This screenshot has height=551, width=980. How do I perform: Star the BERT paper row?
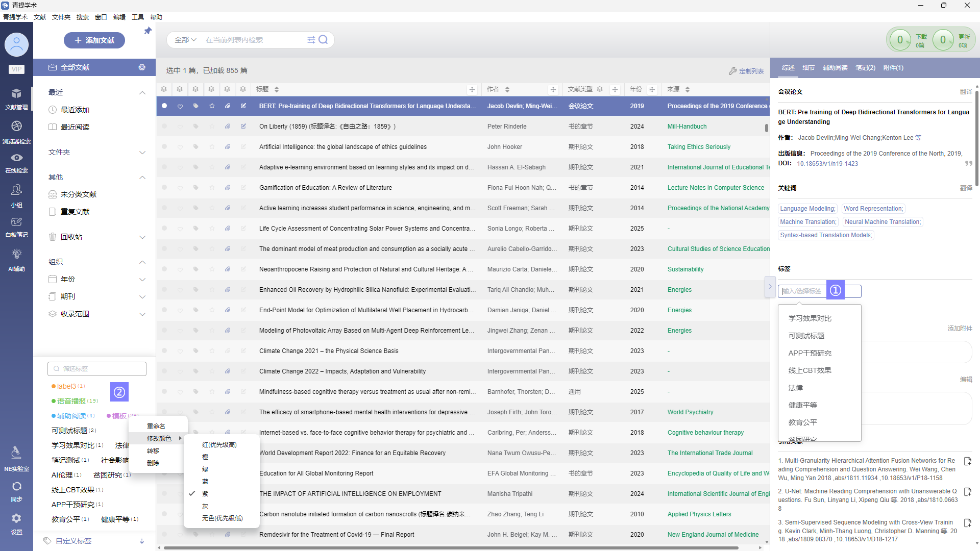(x=212, y=106)
